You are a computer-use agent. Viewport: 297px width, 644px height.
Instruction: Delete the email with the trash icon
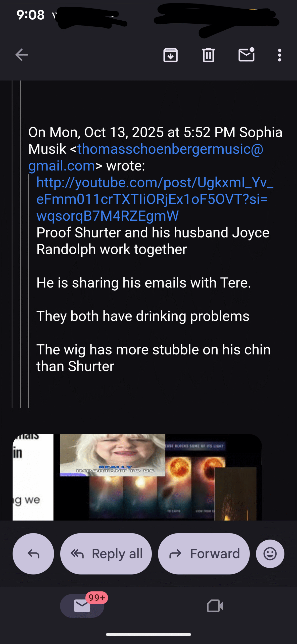(208, 55)
